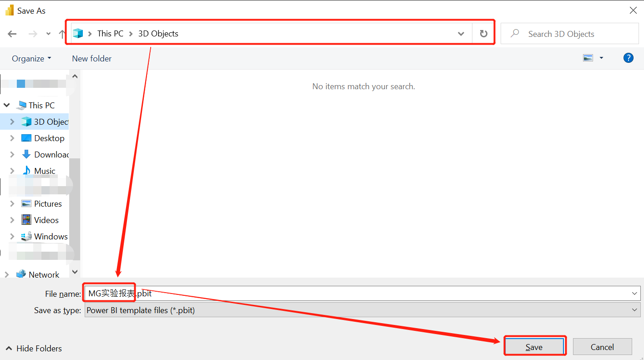Open the address bar dropdown
This screenshot has width=644, height=360.
tap(461, 33)
